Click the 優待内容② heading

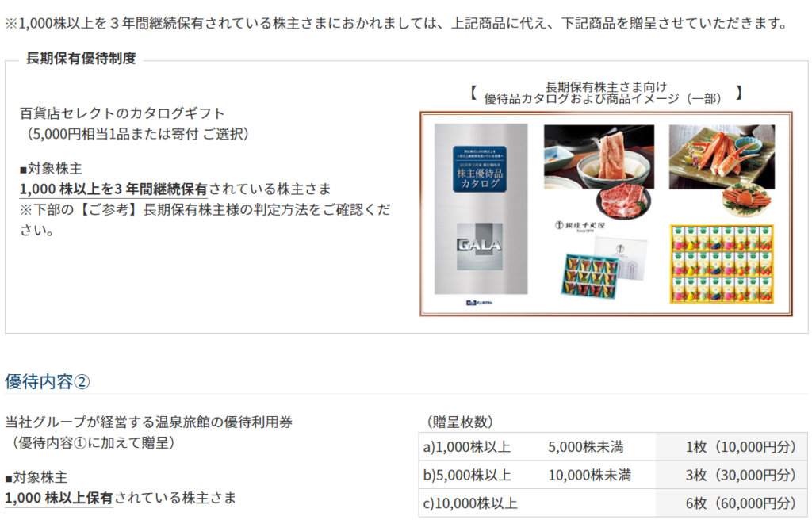pos(47,382)
